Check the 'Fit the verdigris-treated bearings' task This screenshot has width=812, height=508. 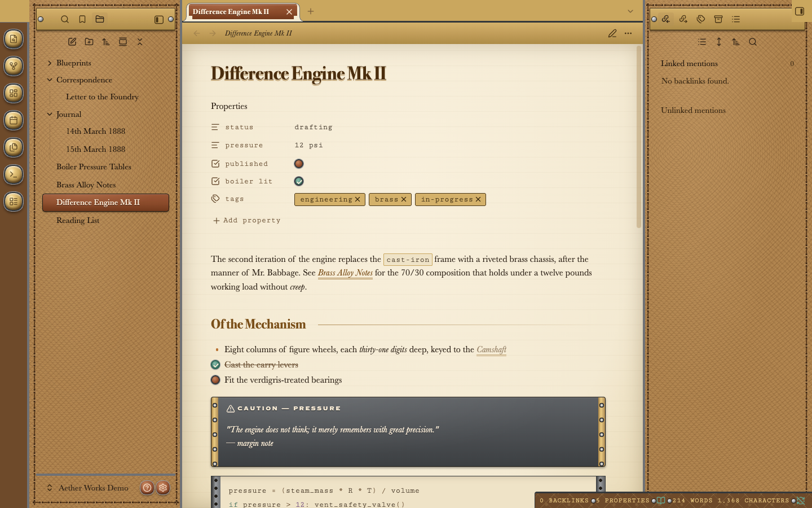215,380
